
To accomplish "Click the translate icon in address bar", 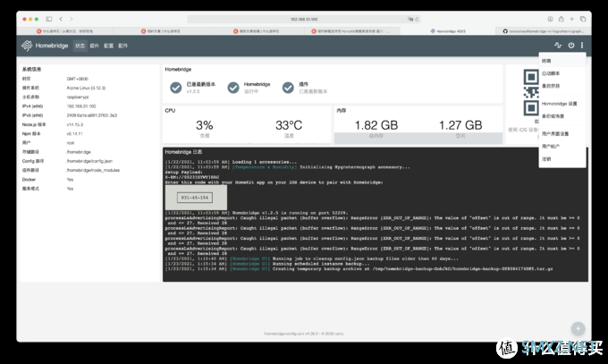I will tap(410, 19).
